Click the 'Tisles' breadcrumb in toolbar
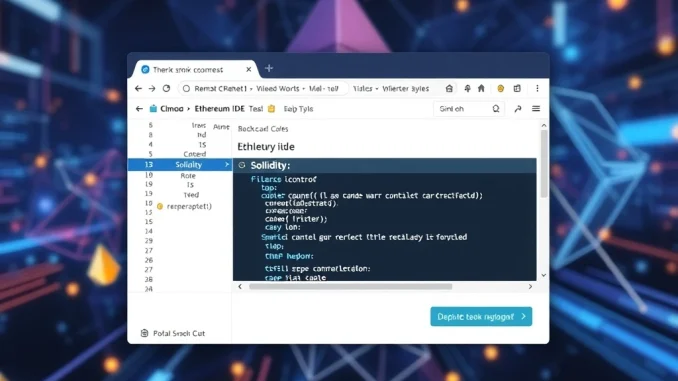The width and height of the screenshot is (678, 381). point(362,89)
